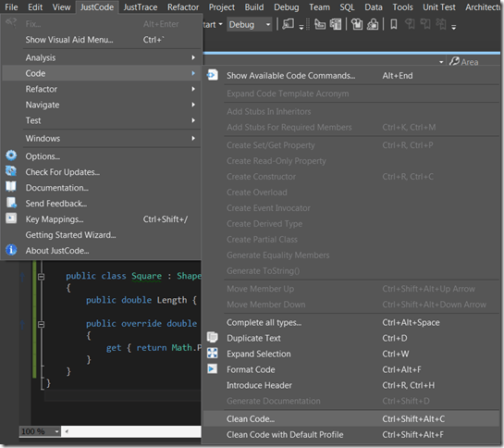The height and width of the screenshot is (448, 504).
Task: Open toolbar overflow options at far right
Action: tap(454, 27)
